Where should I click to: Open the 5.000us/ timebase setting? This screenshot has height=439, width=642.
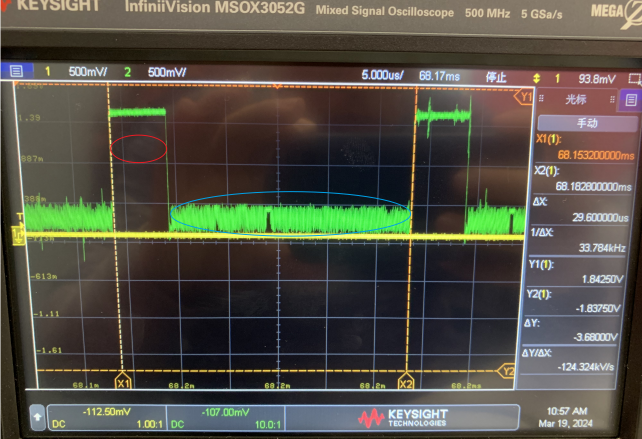(382, 75)
